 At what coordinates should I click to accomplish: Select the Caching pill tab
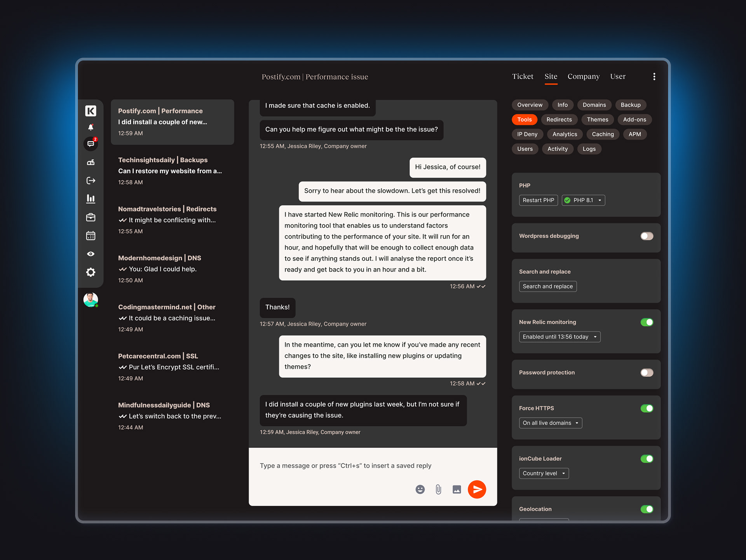[x=603, y=134]
